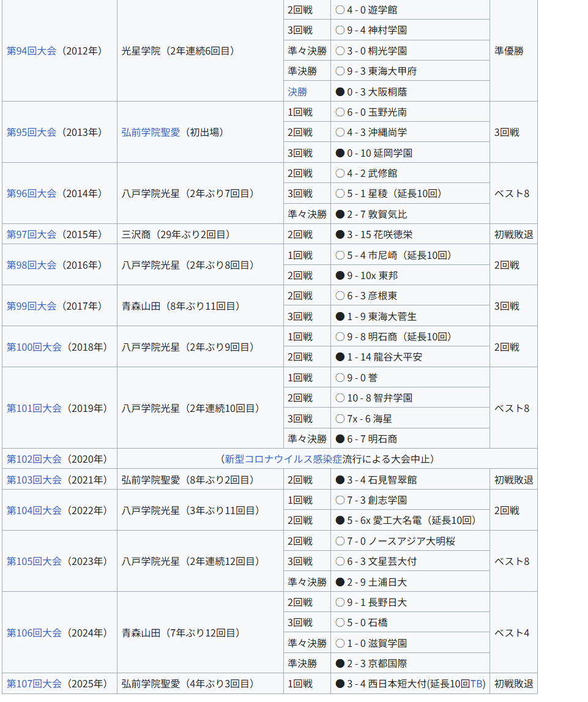The width and height of the screenshot is (588, 702).
Task: Follow the 第97回大会 link
Action: [31, 234]
